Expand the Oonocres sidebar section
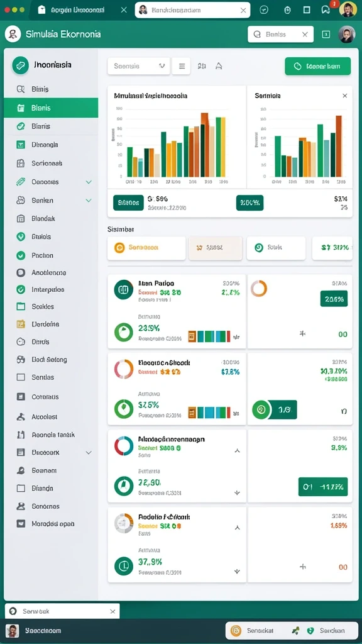 (89, 182)
